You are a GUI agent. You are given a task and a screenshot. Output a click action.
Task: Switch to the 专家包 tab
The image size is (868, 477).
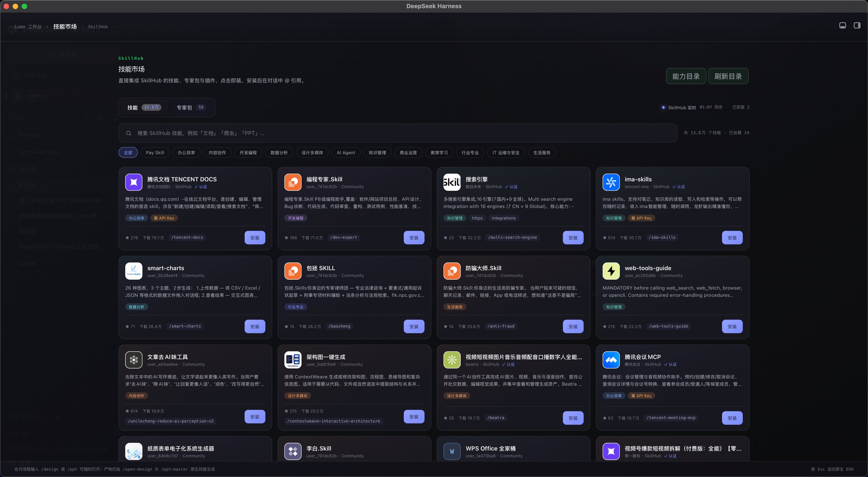point(191,107)
